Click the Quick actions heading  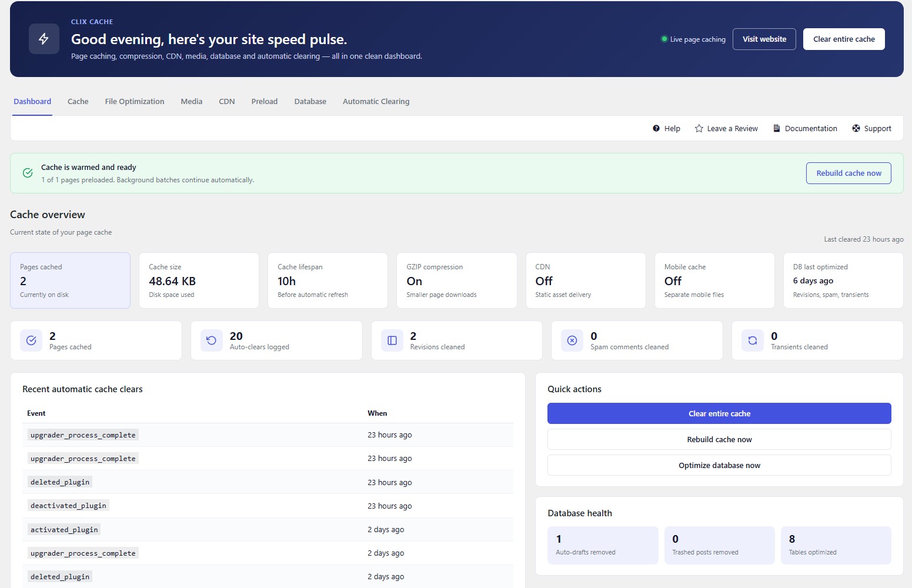(574, 389)
